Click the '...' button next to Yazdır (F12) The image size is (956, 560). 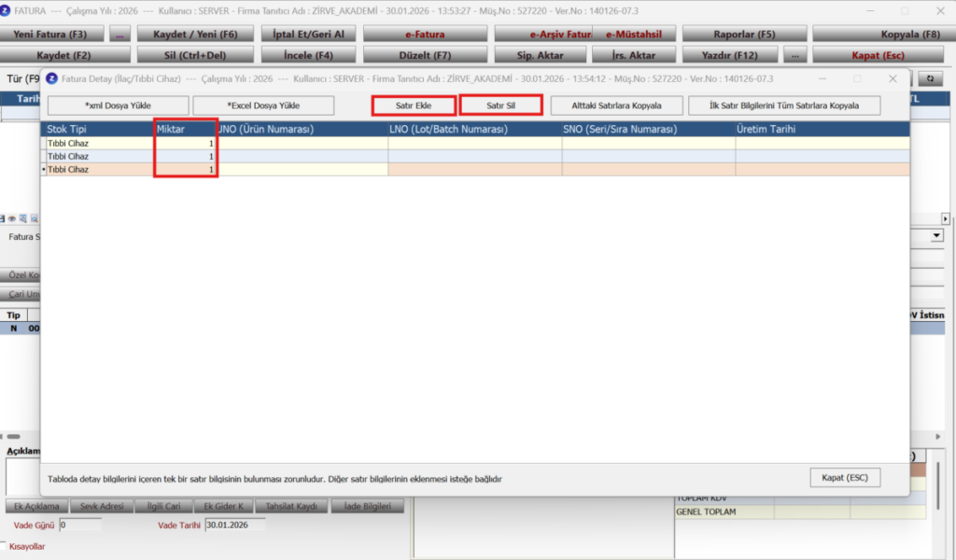coord(795,55)
